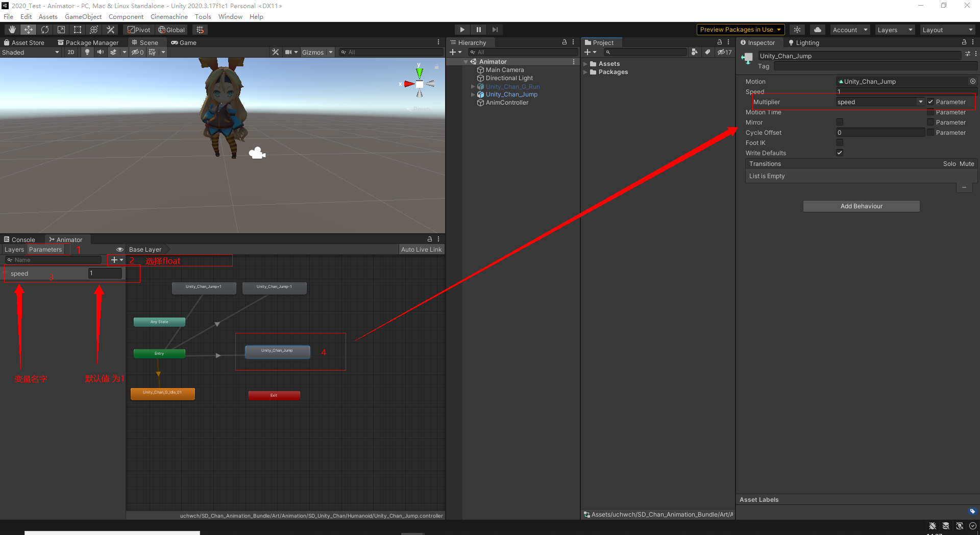
Task: Toggle hidden objects visibility count
Action: coord(137,52)
